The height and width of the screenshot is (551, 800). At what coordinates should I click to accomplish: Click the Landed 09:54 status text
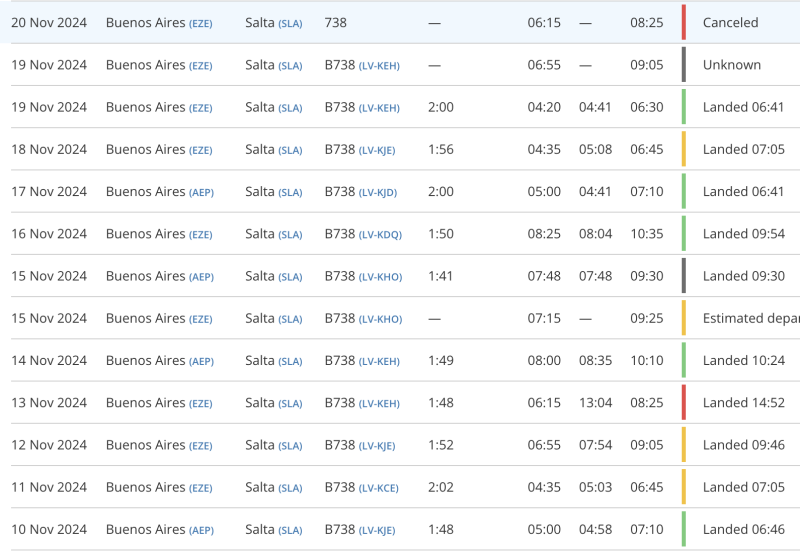[x=743, y=234]
